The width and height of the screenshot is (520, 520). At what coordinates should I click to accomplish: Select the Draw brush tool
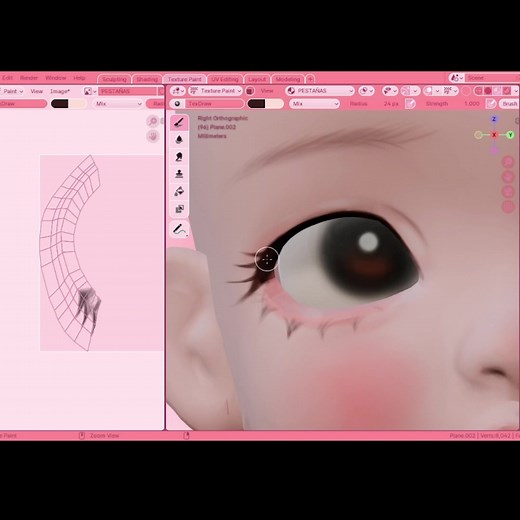tap(179, 122)
